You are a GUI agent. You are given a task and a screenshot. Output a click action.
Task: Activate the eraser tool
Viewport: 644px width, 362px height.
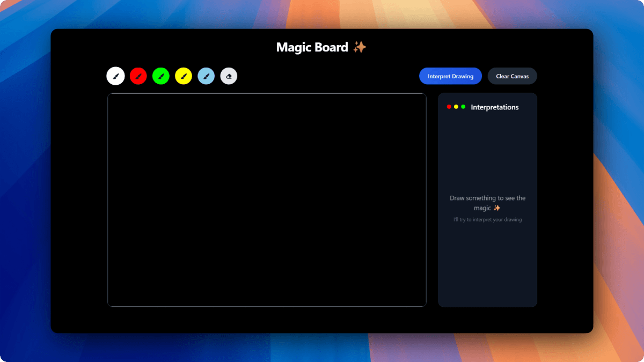click(229, 76)
